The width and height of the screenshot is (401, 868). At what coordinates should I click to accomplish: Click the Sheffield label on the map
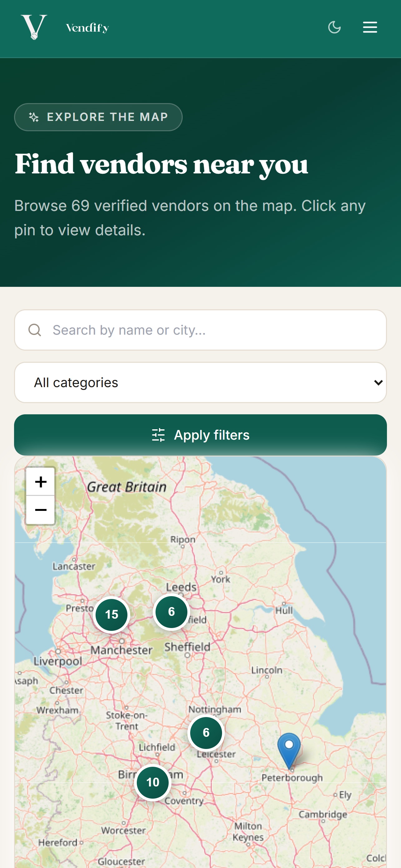[x=187, y=646]
